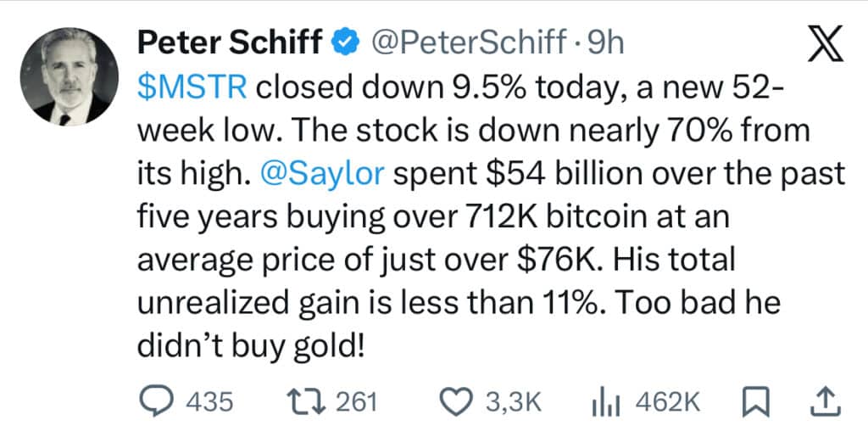Viewport: 868px width, 437px height.
Task: Click the Peter Schiff display name
Action: coord(231,41)
